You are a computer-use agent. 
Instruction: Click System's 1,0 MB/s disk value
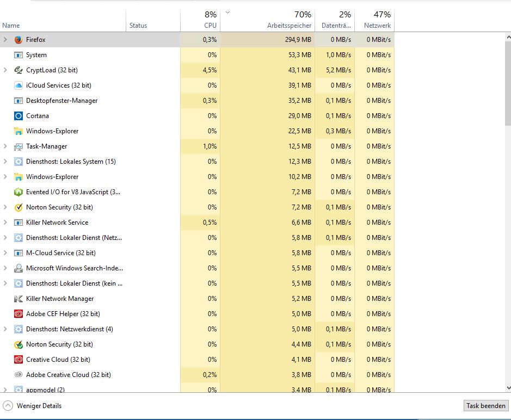click(338, 55)
